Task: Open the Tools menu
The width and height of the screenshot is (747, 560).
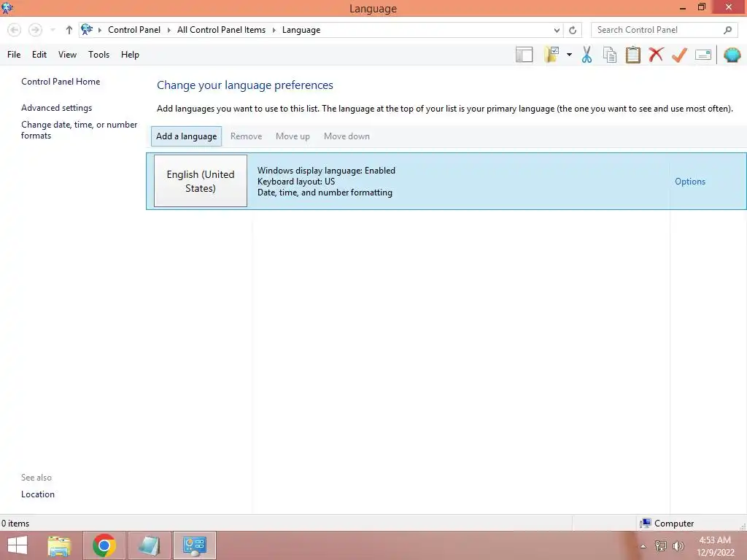Action: pyautogui.click(x=98, y=55)
